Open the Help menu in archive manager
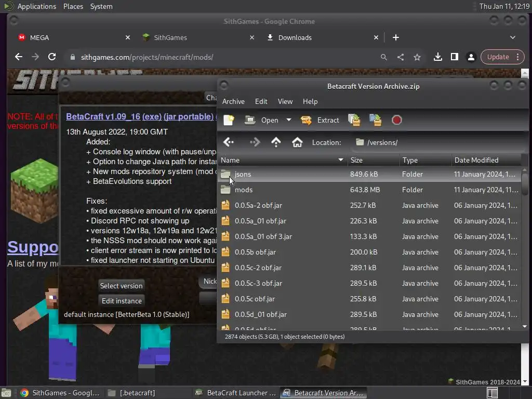The image size is (532, 399). [x=310, y=101]
